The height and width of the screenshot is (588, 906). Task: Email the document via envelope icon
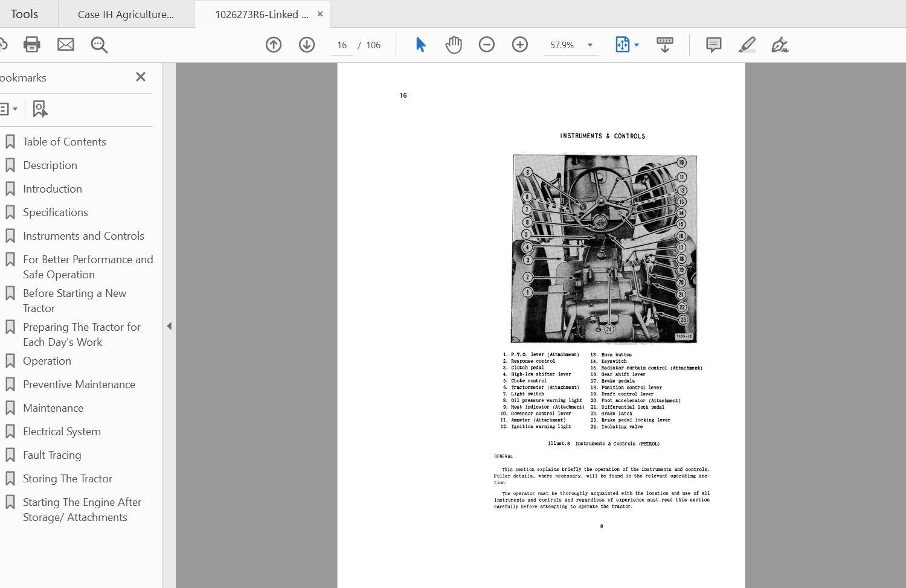click(x=65, y=44)
